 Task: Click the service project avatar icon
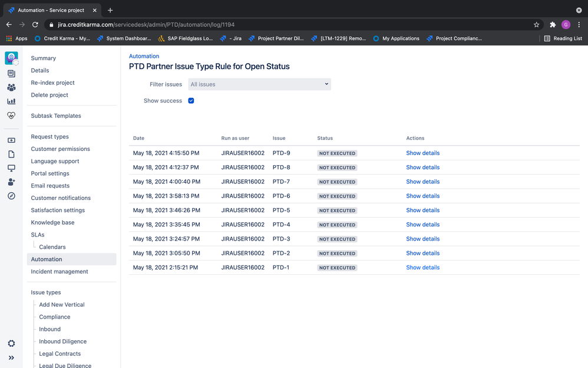coord(11,57)
